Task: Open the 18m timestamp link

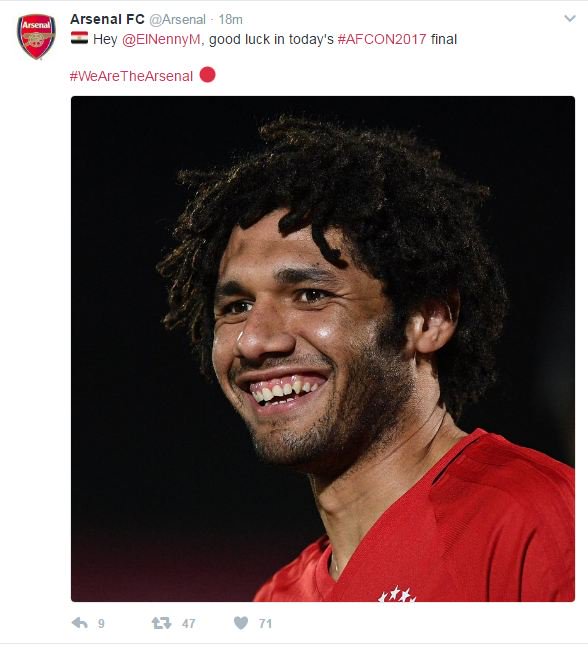Action: 231,19
